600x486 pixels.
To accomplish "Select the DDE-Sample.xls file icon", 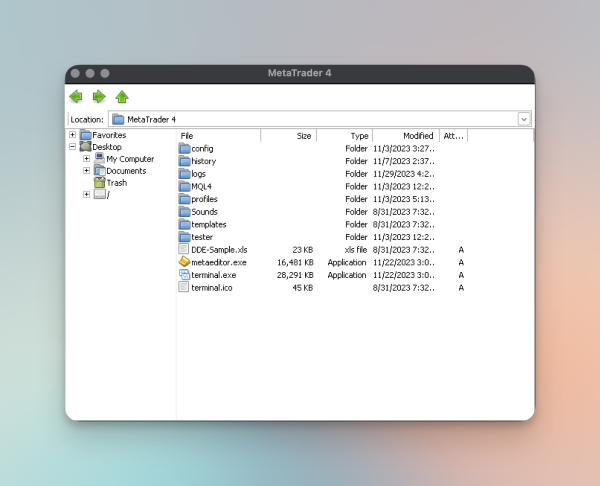I will 184,249.
